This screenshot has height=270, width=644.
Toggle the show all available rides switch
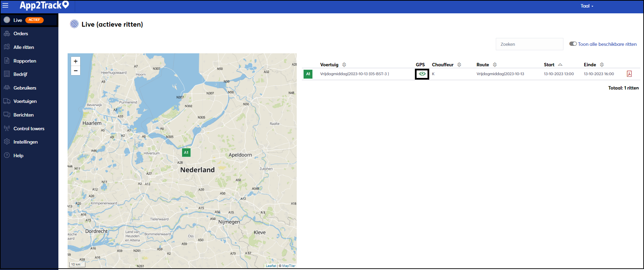pyautogui.click(x=573, y=44)
